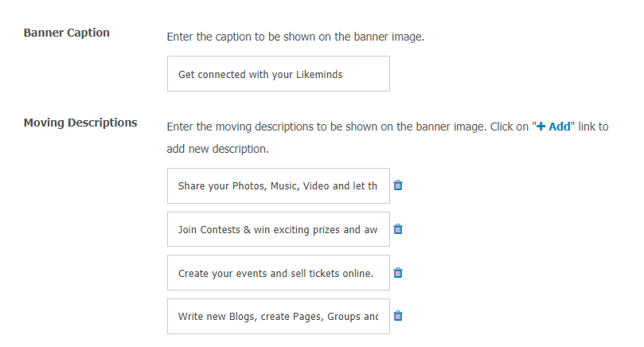Edit the 'Create your events and sell' field
This screenshot has width=644, height=347.
point(279,273)
